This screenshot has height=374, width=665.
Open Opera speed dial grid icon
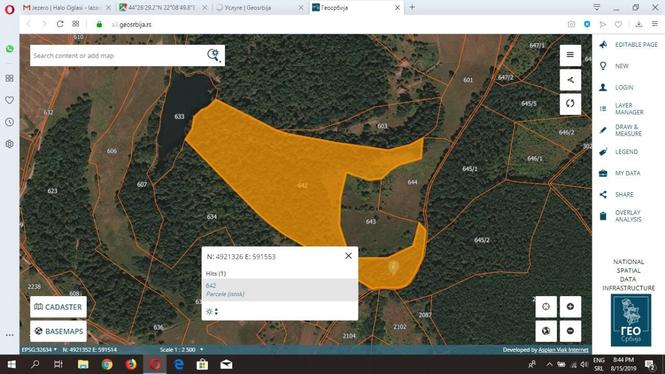(75, 24)
